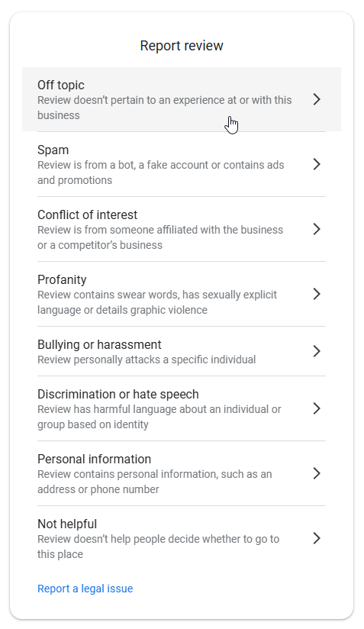Click the chevron arrow beside Off topic
Viewport: 364px width, 629px height.
(x=317, y=99)
